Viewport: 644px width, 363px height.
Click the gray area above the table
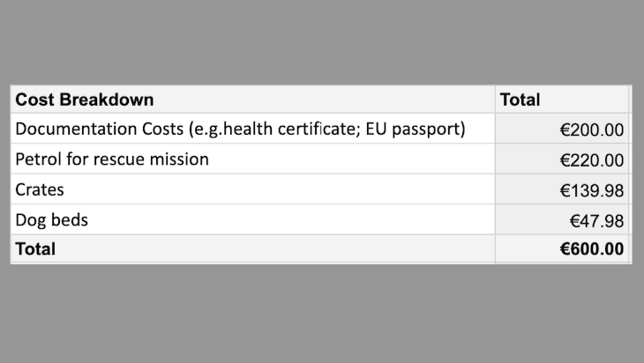(x=322, y=41)
